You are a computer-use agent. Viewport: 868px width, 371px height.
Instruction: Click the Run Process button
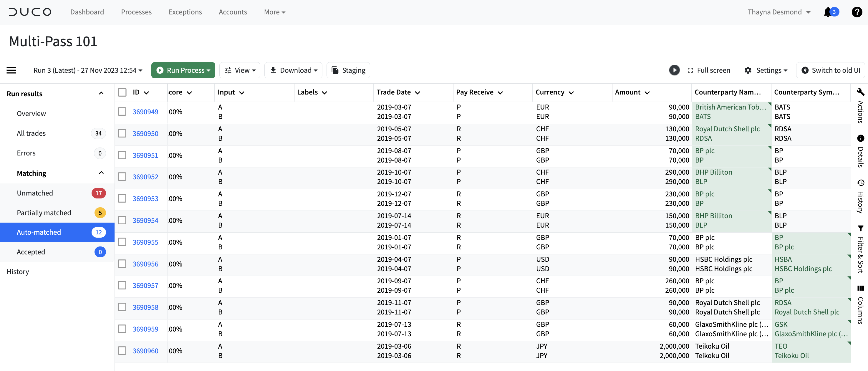pyautogui.click(x=183, y=70)
